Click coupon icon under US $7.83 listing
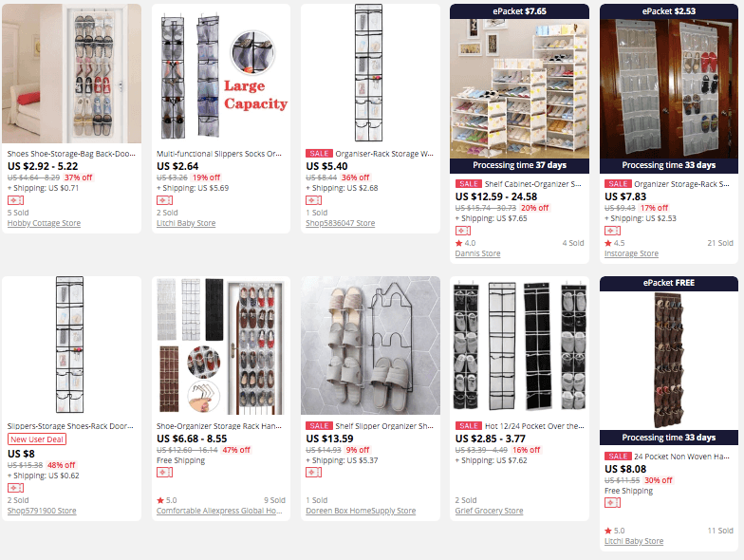 (x=613, y=231)
